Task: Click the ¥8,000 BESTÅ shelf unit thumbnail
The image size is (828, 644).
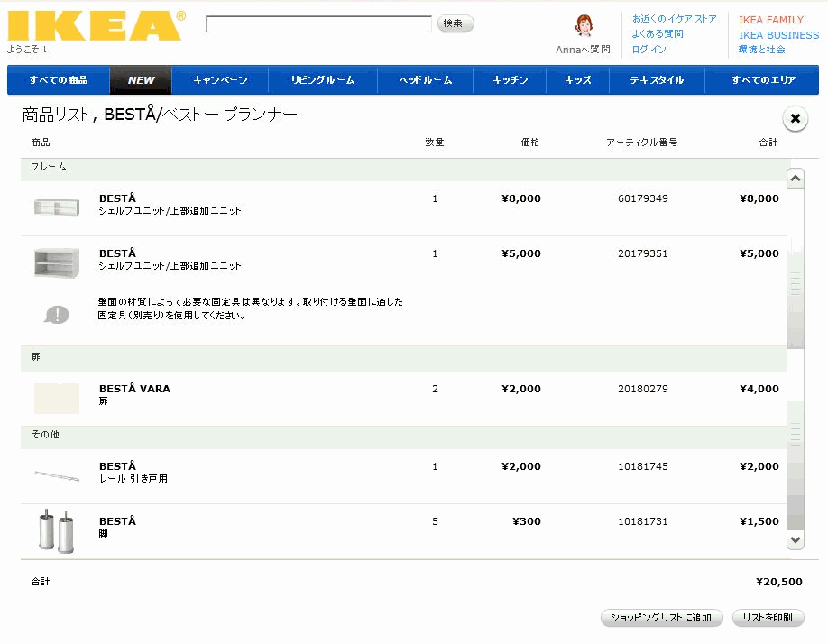Action: (57, 207)
